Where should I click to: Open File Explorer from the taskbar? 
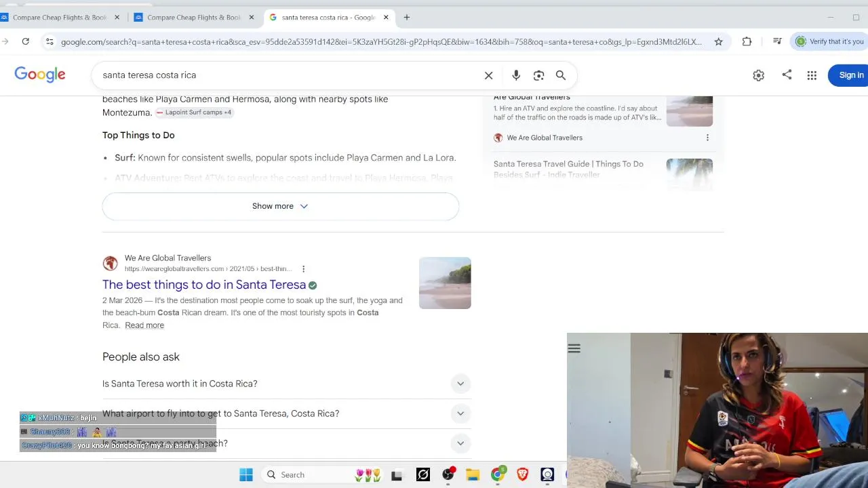[473, 474]
